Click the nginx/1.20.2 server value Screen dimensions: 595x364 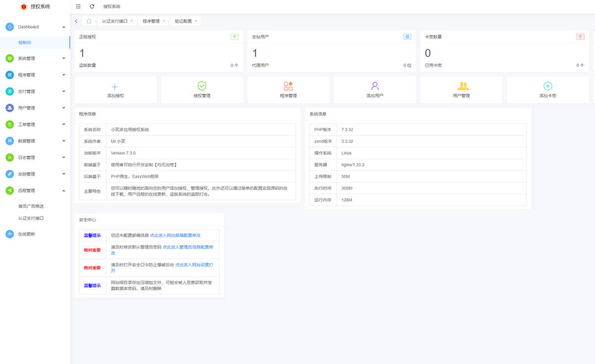(353, 165)
